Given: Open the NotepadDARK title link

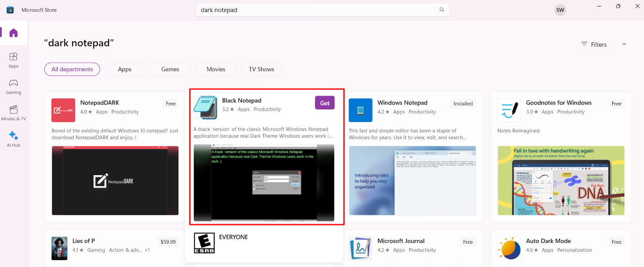Looking at the screenshot, I should (100, 103).
